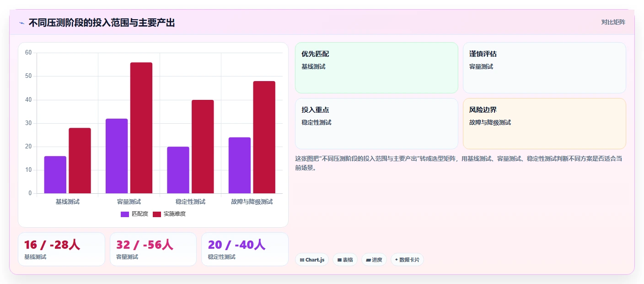Click the Chart.js tag chip
This screenshot has height=284, width=644.
pos(312,260)
